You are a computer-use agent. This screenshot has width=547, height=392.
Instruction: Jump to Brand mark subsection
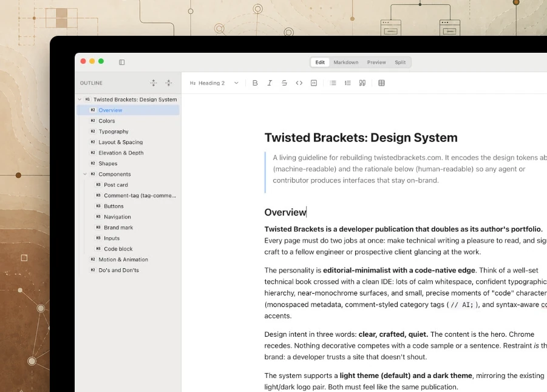click(128, 228)
